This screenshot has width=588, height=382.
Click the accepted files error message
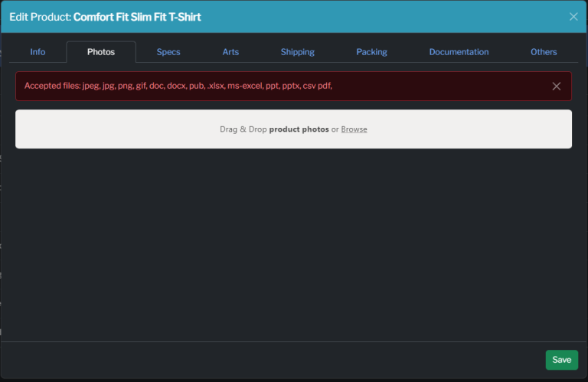point(178,86)
